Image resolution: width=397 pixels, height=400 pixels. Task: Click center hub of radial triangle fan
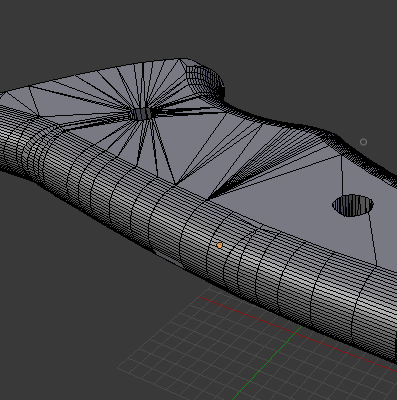coord(141,114)
